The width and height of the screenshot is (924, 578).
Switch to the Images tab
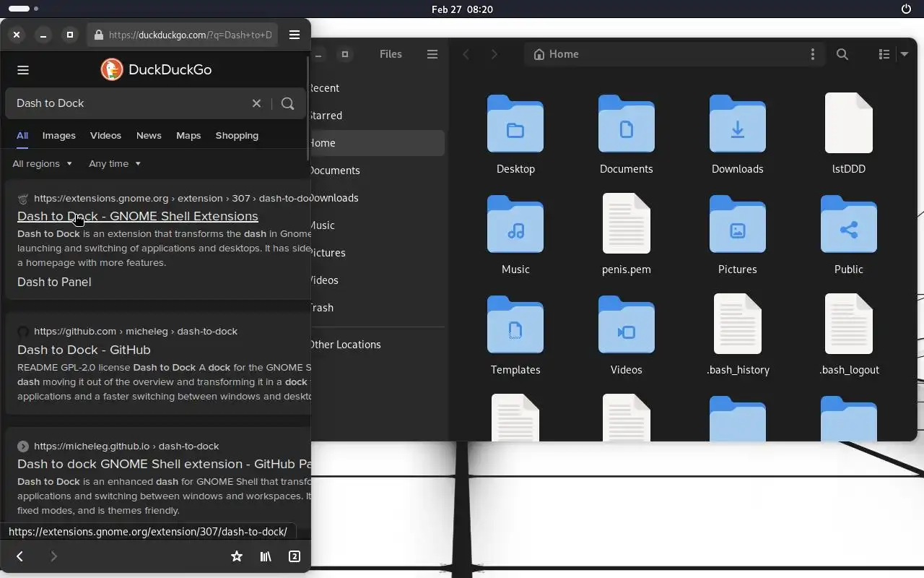point(59,136)
